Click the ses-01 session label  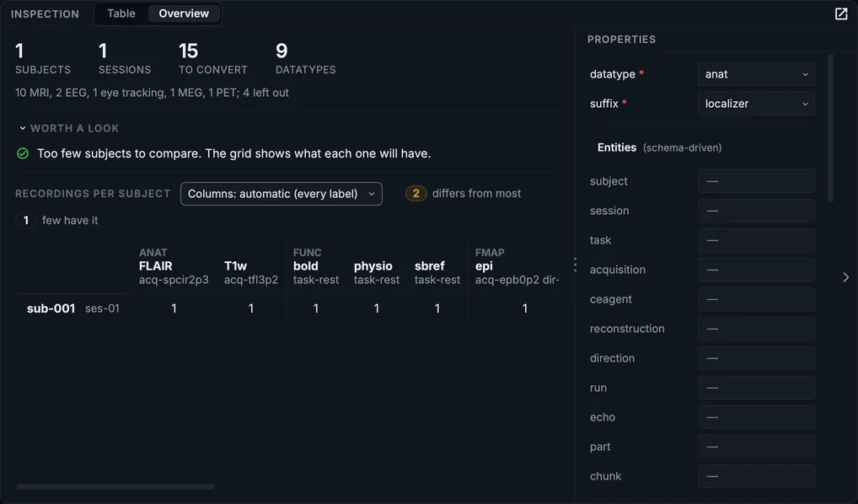click(102, 308)
